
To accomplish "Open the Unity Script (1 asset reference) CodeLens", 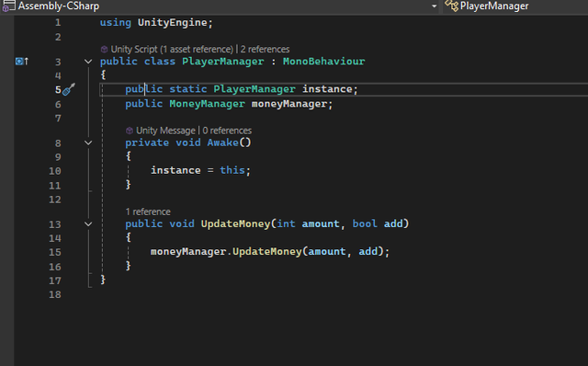I will pyautogui.click(x=172, y=49).
